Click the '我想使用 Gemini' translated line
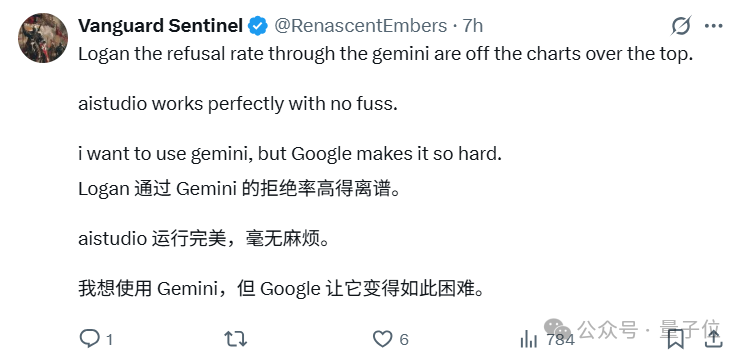The width and height of the screenshot is (745, 360). (281, 288)
